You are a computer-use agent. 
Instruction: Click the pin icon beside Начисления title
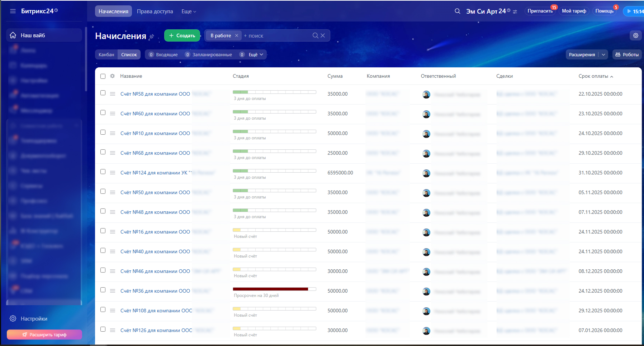[x=152, y=37]
